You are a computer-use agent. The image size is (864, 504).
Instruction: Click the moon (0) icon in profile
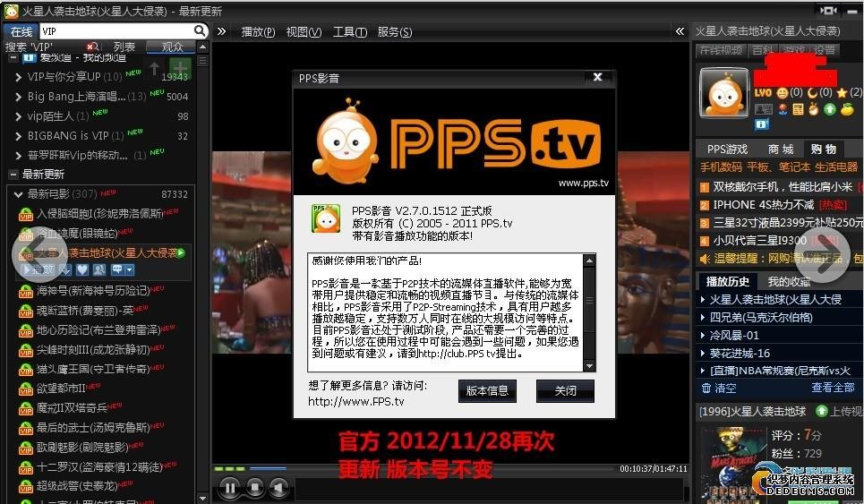point(812,92)
